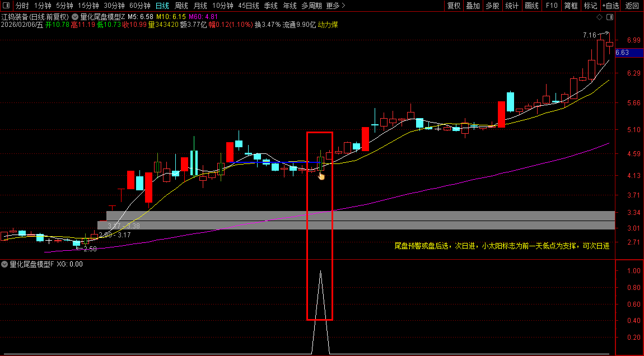Click the XG signal spike in the sub-chart
The height and width of the screenshot is (356, 644).
pos(320,312)
